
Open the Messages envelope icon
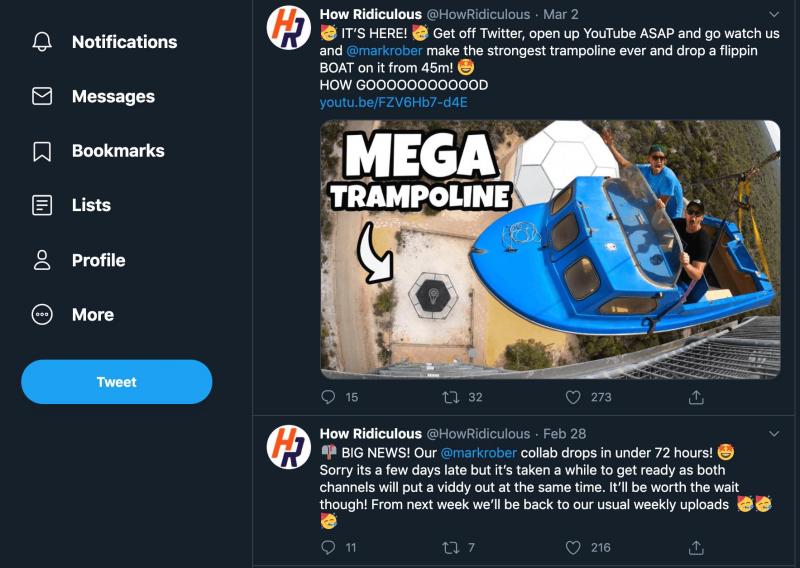tap(42, 97)
